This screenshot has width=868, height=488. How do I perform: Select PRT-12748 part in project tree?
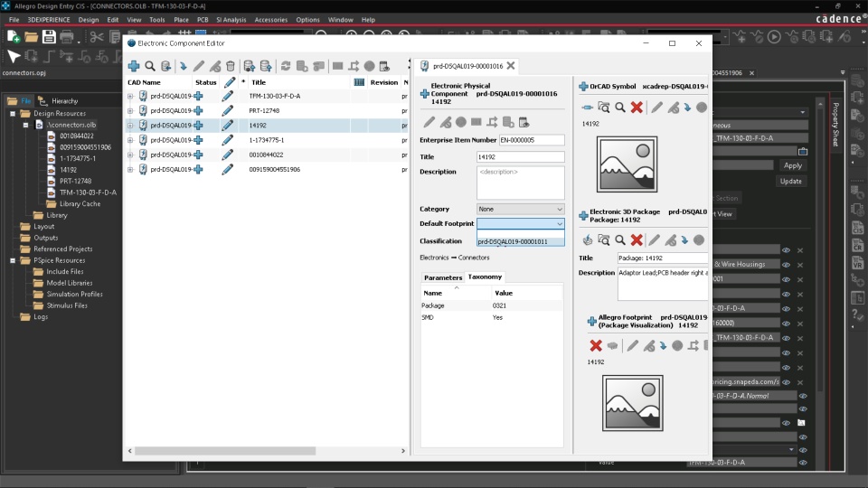click(76, 181)
